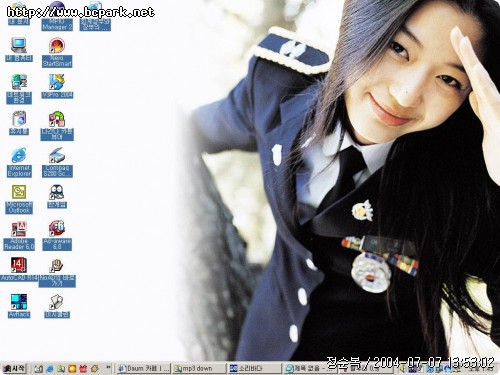The width and height of the screenshot is (500, 375).
Task: Expand the quick launch overflow chevron
Action: 108,368
